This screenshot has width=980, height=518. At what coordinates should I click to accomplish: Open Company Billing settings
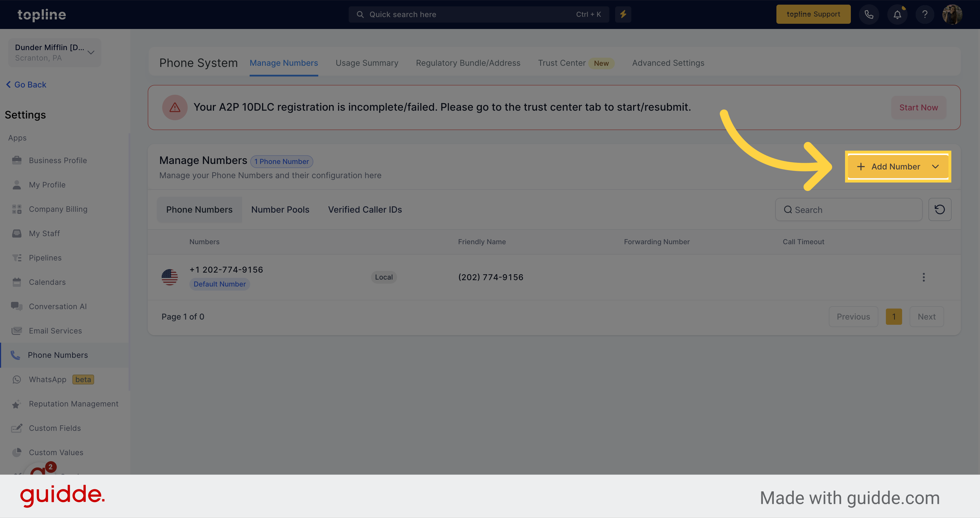click(x=58, y=209)
